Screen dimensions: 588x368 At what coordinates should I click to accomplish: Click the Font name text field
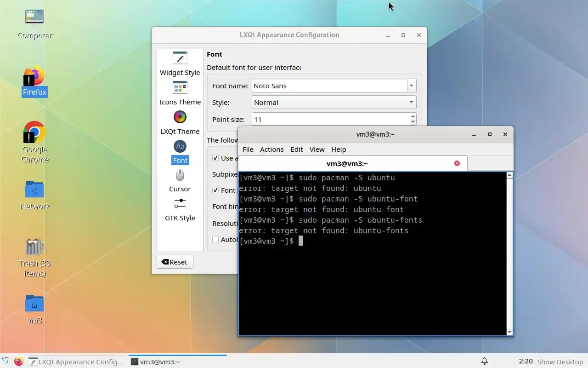(329, 86)
